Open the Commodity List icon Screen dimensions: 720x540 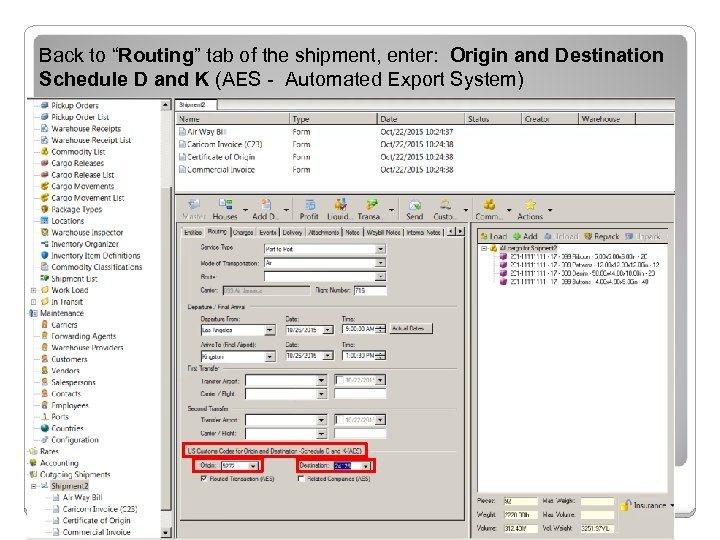45,151
